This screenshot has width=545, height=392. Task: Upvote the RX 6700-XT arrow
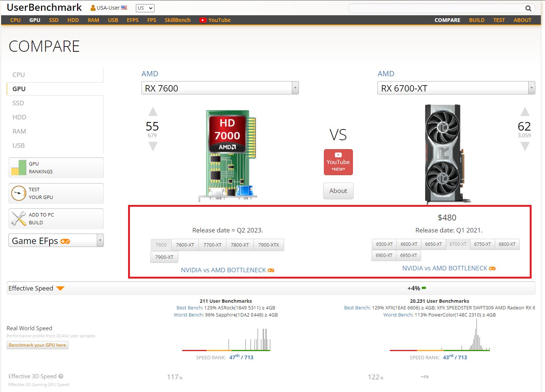click(525, 112)
